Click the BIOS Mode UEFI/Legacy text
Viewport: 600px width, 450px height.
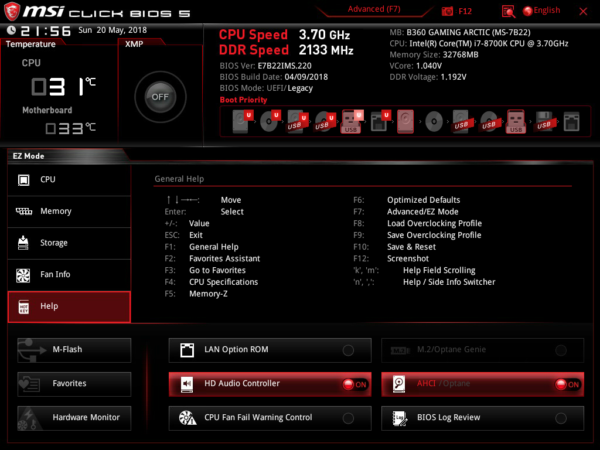coord(266,88)
